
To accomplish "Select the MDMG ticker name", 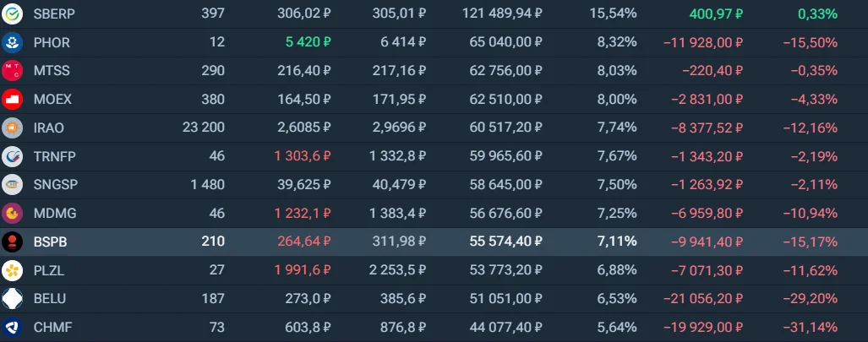I will click(x=55, y=214).
